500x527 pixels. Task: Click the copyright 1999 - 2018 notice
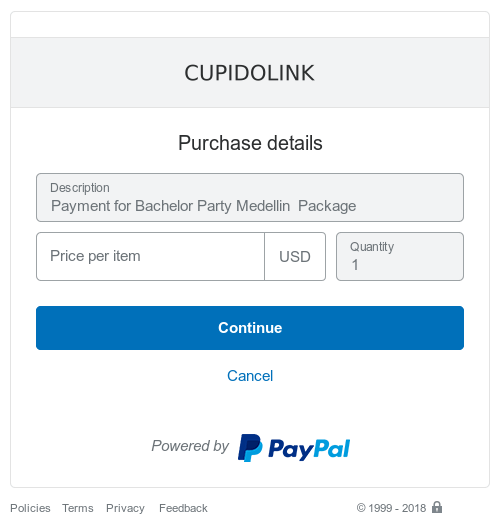coord(391,508)
